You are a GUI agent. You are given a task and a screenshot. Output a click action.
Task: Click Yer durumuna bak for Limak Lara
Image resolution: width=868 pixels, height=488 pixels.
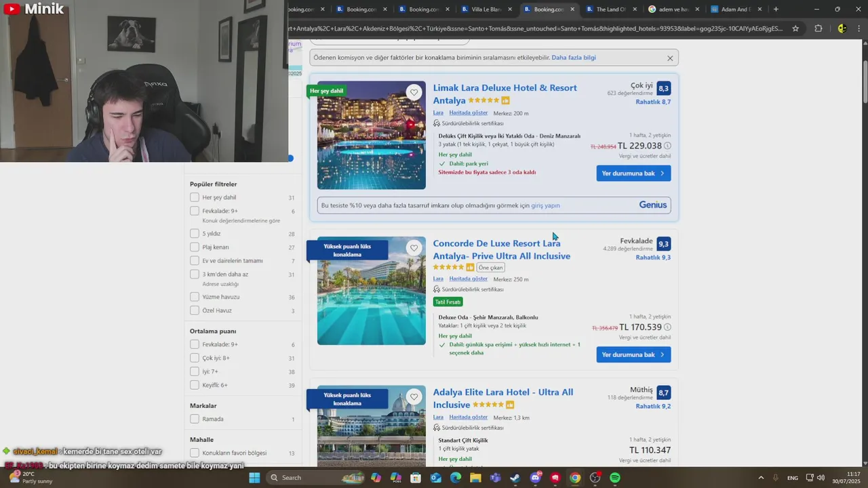pos(633,174)
